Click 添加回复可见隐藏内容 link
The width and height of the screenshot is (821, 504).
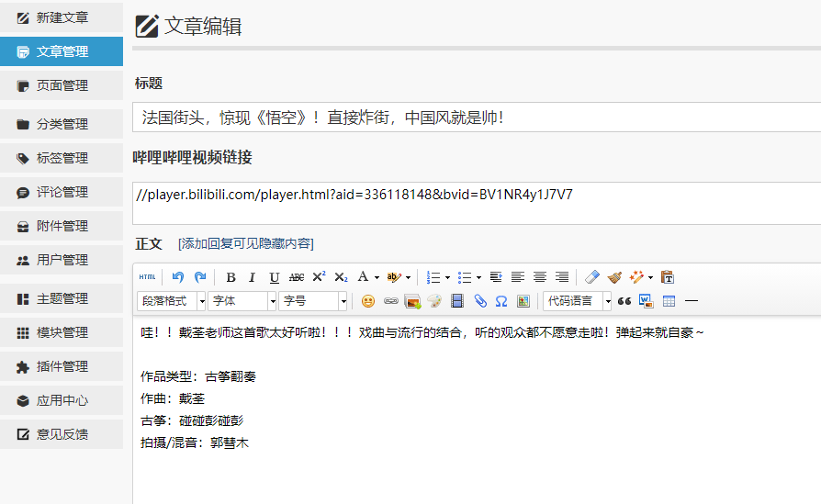[245, 243]
